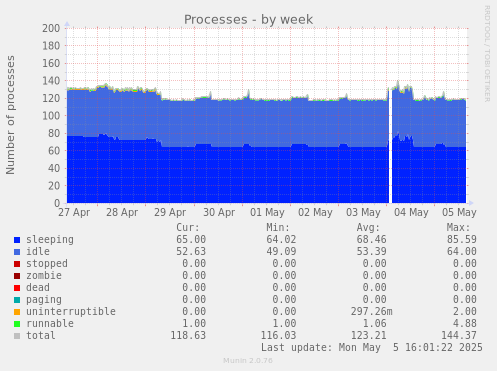Viewport: 497px width, 371px height.
Task: Click the '04 May' x-axis date label
Action: coord(411,213)
